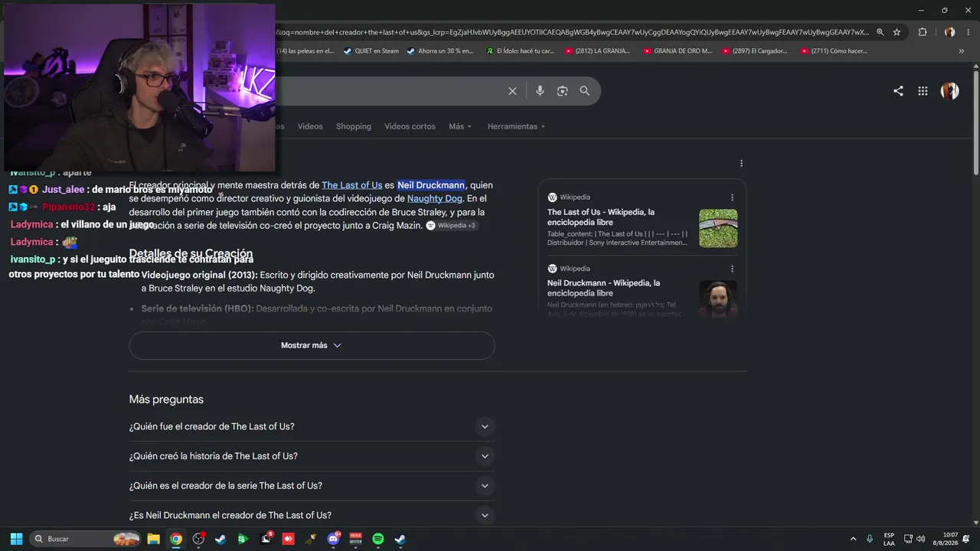This screenshot has height=551, width=980.
Task: Show more bookmarks with the double chevron
Action: coord(962,51)
